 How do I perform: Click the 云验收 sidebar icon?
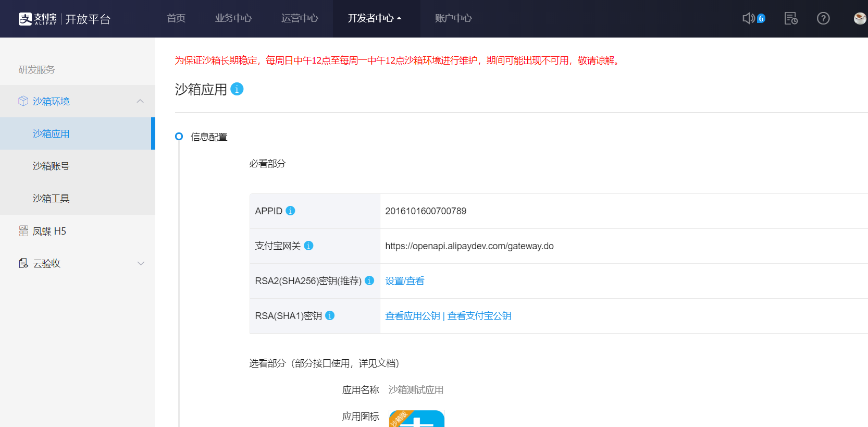(x=23, y=263)
